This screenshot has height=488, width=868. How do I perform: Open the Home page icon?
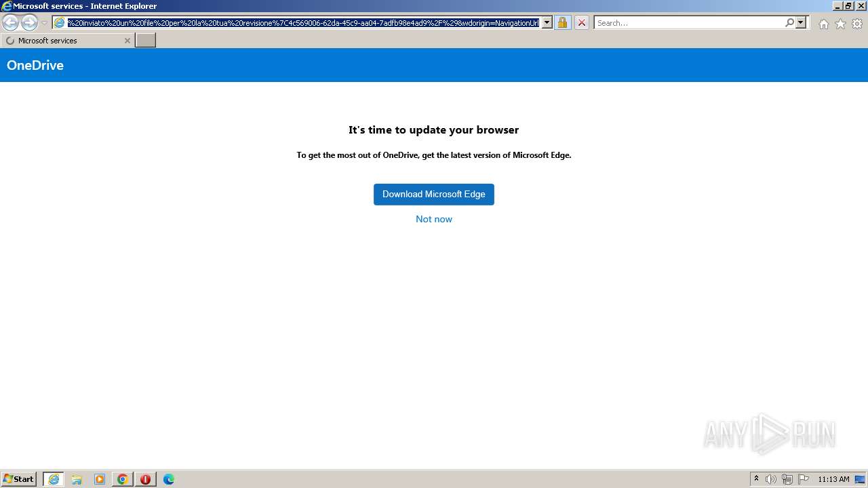pyautogui.click(x=823, y=24)
